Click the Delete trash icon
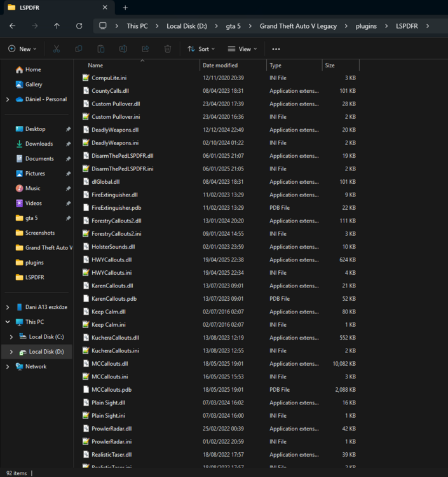 coord(168,49)
